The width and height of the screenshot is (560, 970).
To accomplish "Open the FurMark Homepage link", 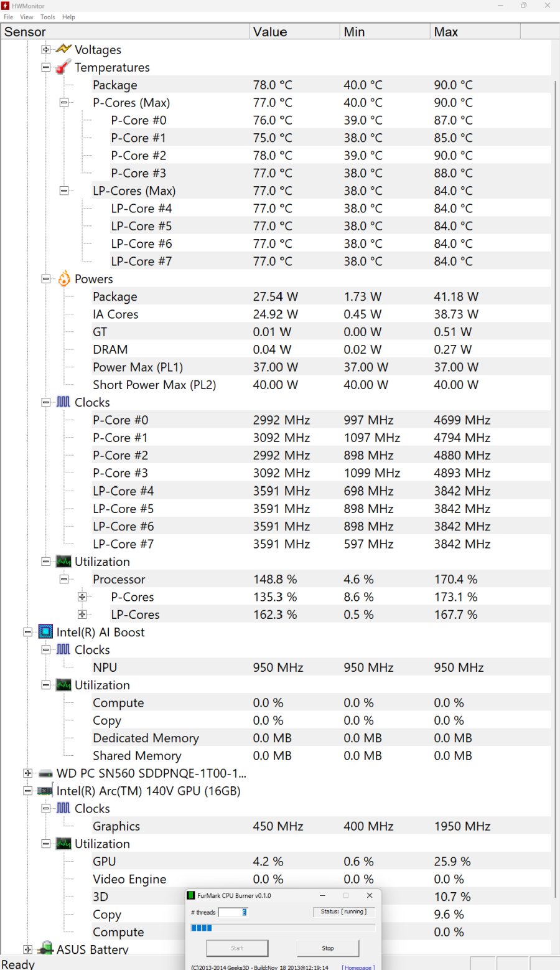I will (x=358, y=967).
